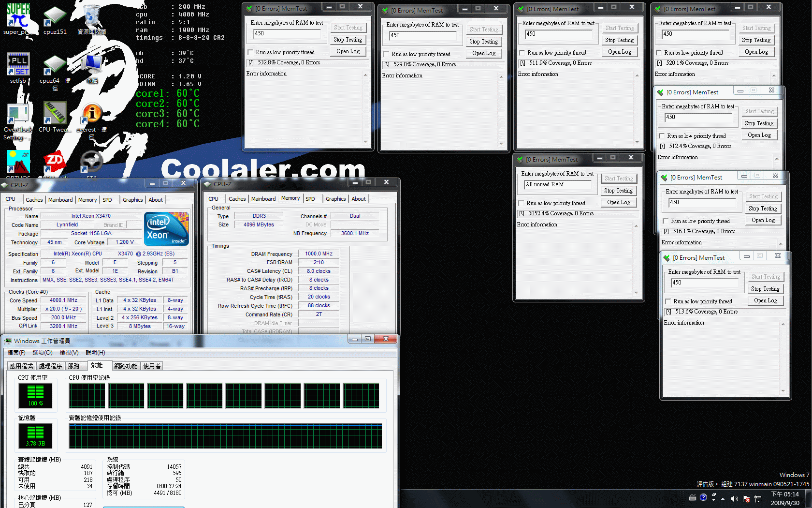Screen dimensions: 812x508
Task: Enable low priority in 529.0% coverage MemTest
Action: 386,54
